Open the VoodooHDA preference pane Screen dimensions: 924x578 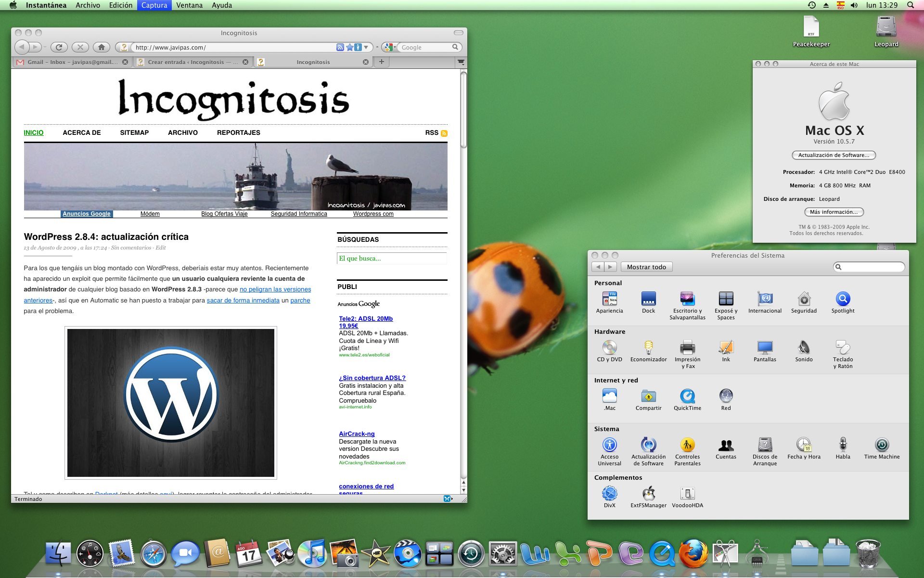click(x=687, y=494)
